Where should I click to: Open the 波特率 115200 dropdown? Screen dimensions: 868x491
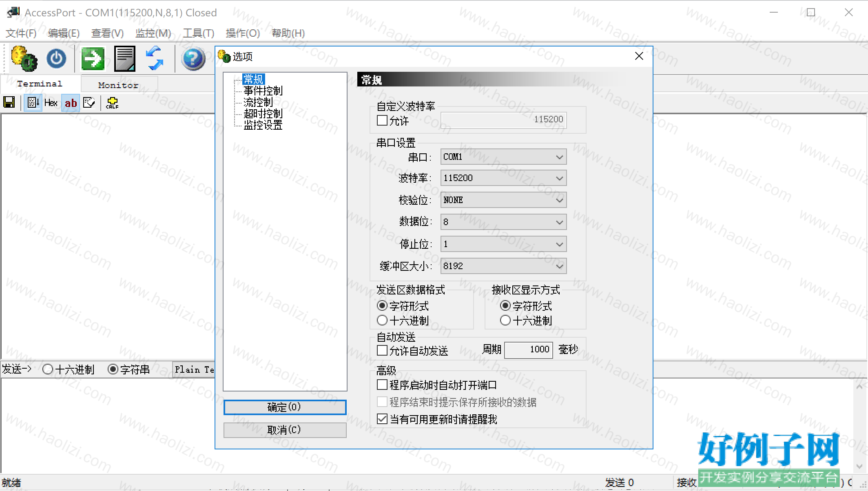(503, 178)
